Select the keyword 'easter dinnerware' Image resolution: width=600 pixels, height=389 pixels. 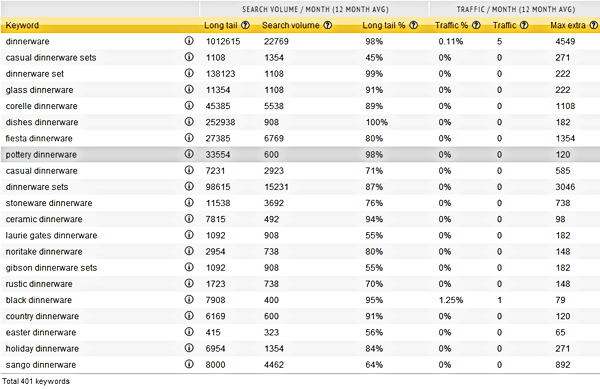(x=41, y=332)
